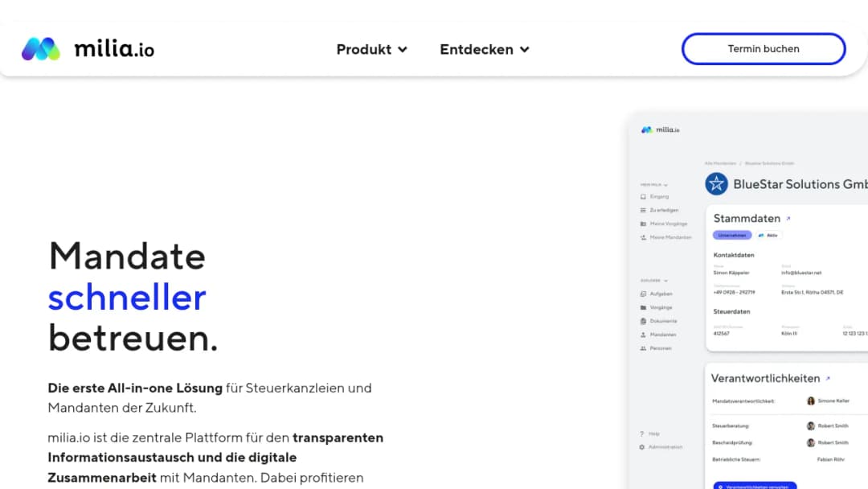Click Simone Keller's avatar
The height and width of the screenshot is (489, 868).
coord(811,401)
